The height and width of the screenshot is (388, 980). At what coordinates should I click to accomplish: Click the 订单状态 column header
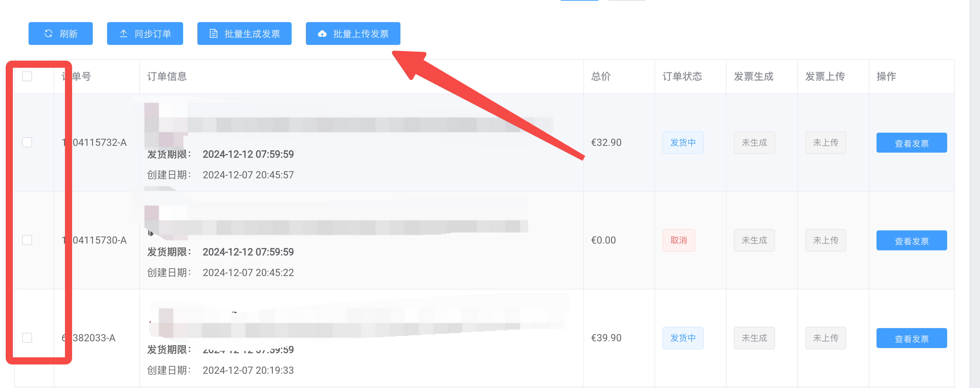tap(682, 76)
